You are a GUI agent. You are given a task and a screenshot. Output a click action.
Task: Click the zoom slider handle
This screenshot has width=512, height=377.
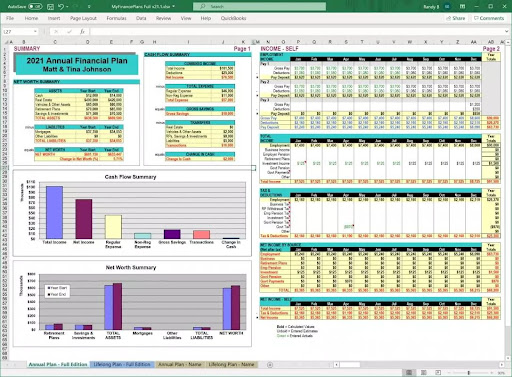(x=469, y=373)
